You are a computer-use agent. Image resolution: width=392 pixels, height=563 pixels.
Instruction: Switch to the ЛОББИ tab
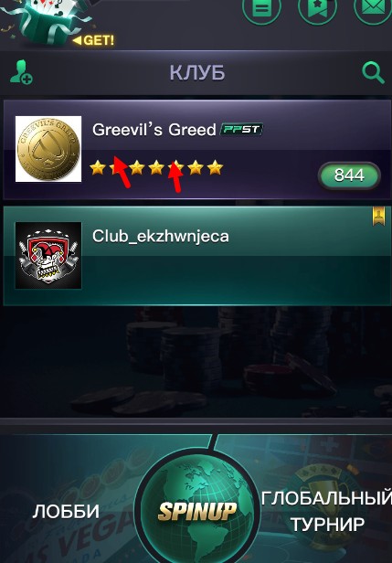click(x=66, y=511)
